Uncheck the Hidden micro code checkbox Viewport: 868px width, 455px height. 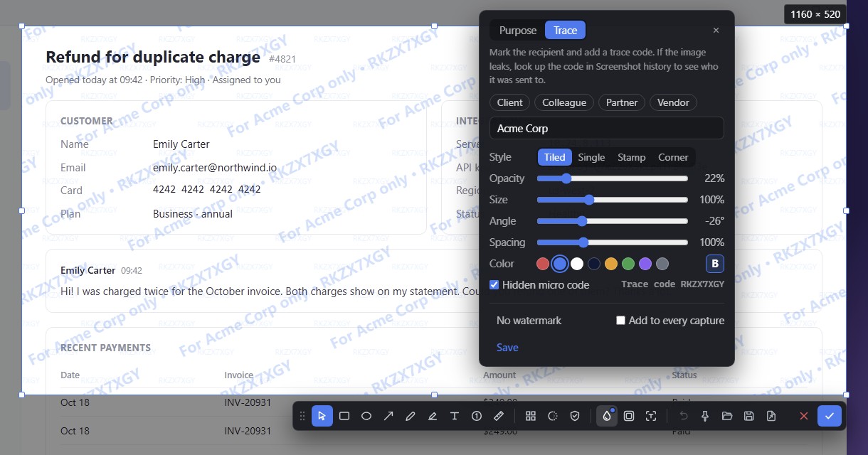[x=494, y=285]
